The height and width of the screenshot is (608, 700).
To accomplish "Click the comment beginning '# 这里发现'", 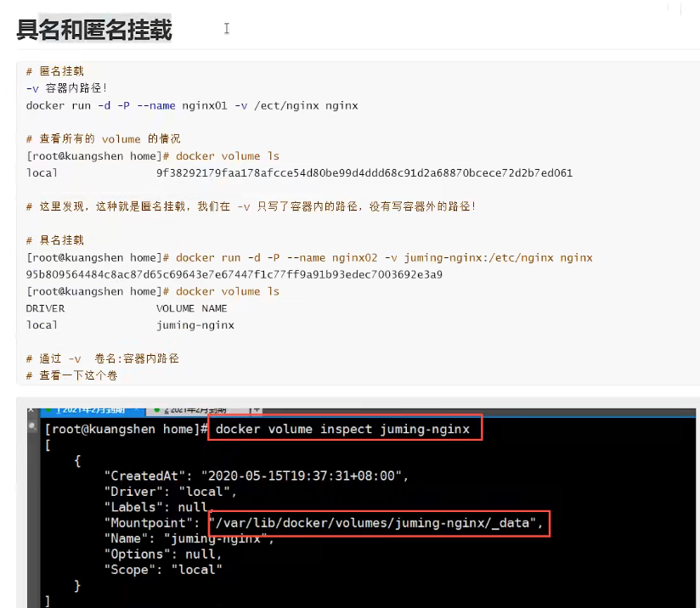I will coord(251,206).
